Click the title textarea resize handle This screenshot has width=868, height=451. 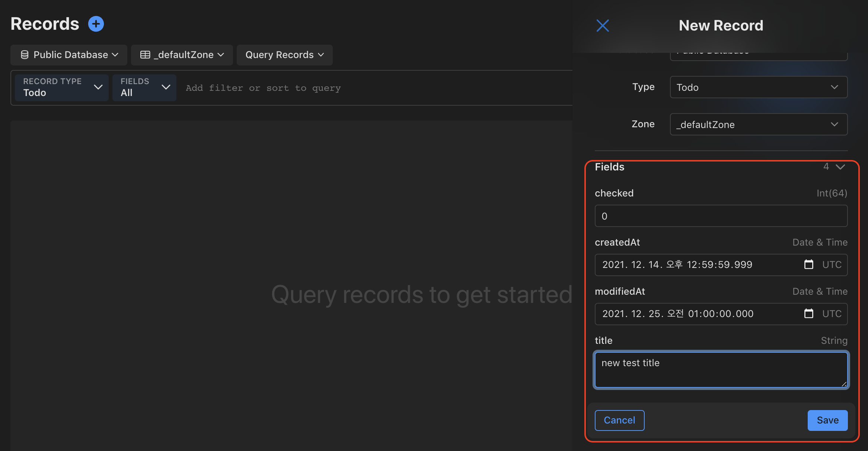(x=844, y=384)
